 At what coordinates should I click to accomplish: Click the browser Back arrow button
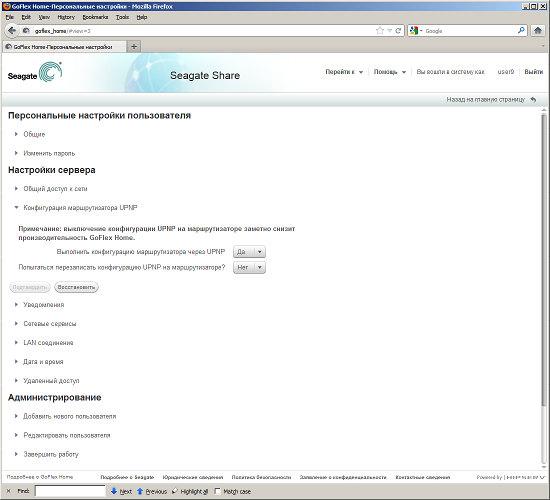click(12, 31)
